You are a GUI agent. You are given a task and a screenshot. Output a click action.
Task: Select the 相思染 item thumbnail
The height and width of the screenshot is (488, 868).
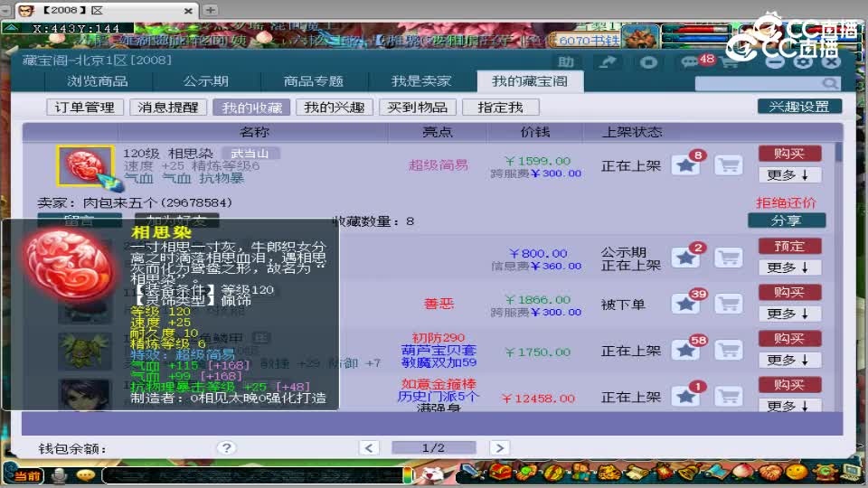point(85,166)
